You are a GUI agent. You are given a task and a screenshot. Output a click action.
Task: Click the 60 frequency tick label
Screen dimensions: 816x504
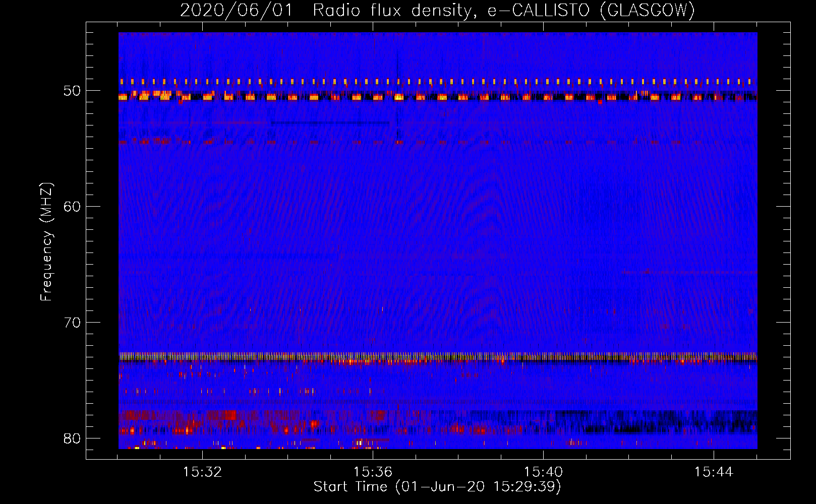(73, 207)
